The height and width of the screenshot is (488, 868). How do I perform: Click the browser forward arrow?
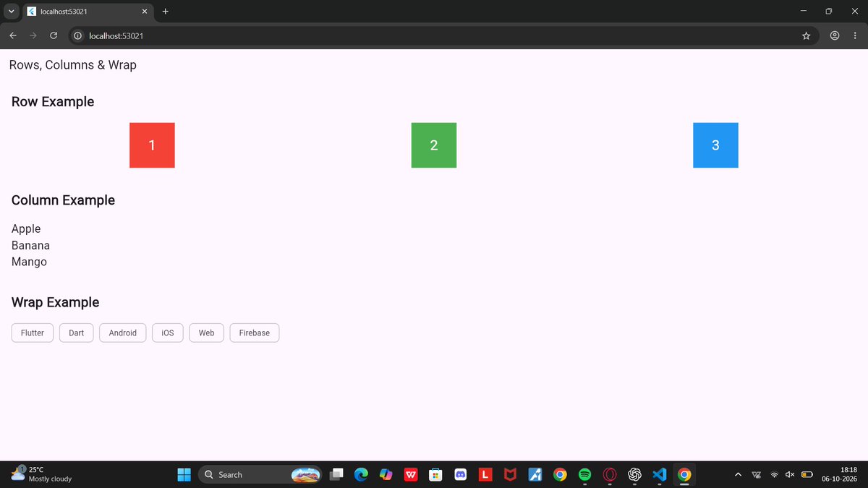[x=33, y=35]
